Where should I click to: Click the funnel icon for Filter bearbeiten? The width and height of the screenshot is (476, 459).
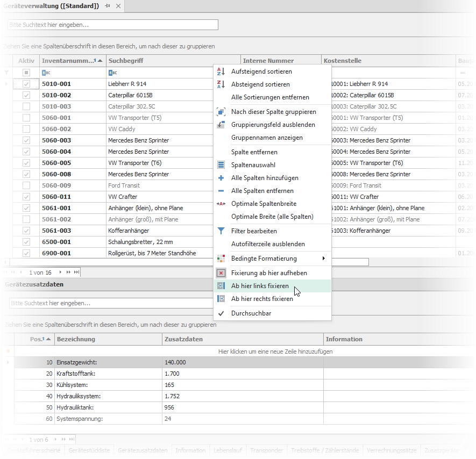pyautogui.click(x=221, y=231)
